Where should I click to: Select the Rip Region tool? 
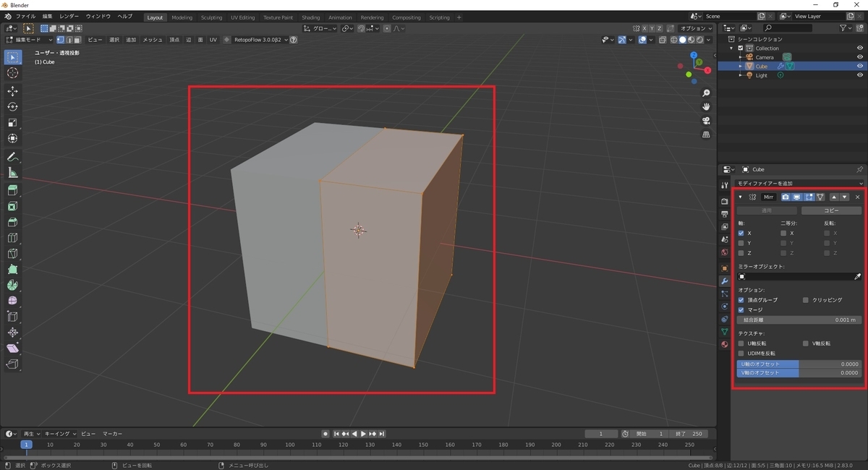point(12,364)
